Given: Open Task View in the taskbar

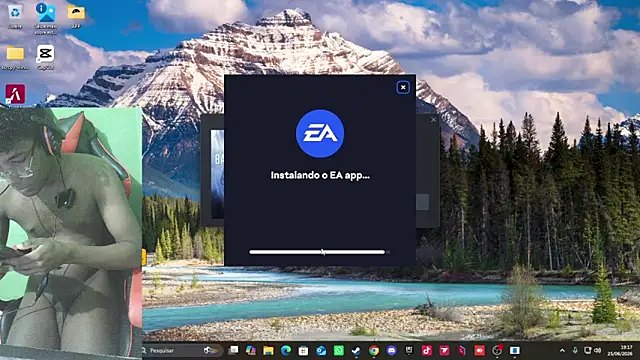Looking at the screenshot, I should [233, 350].
